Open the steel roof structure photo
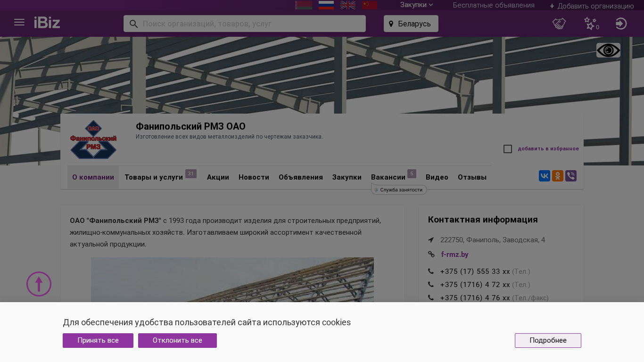This screenshot has width=644, height=362. coord(232,280)
